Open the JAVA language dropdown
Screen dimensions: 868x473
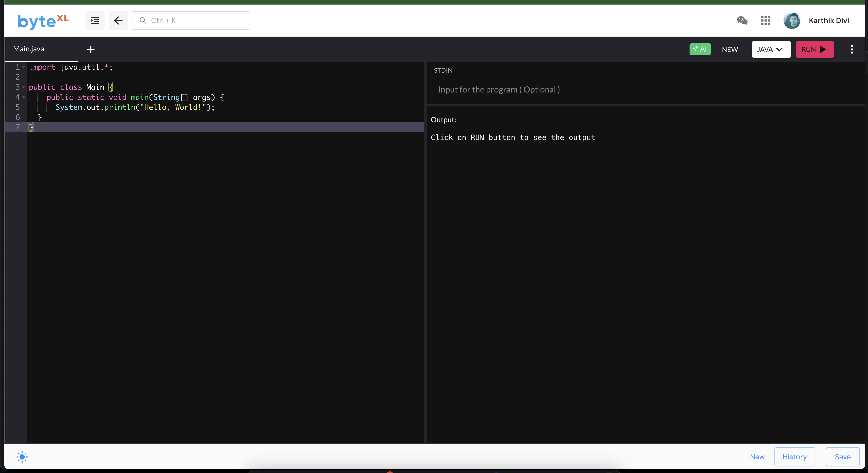pos(771,50)
